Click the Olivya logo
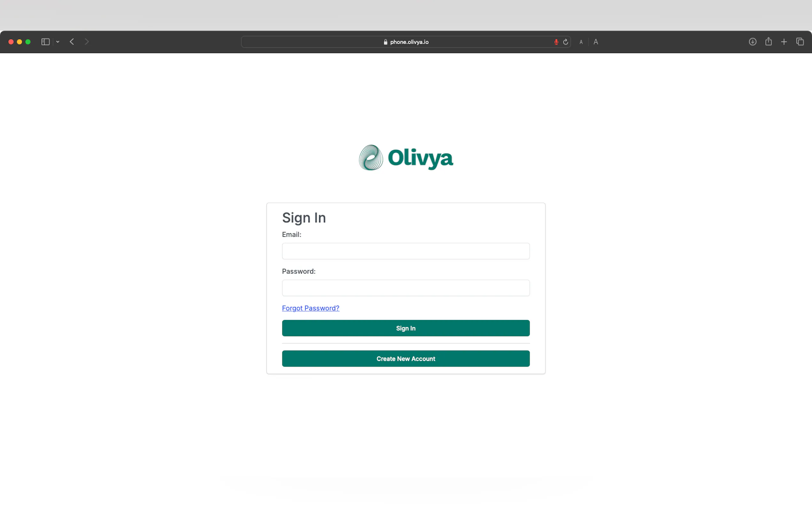 pos(406,158)
